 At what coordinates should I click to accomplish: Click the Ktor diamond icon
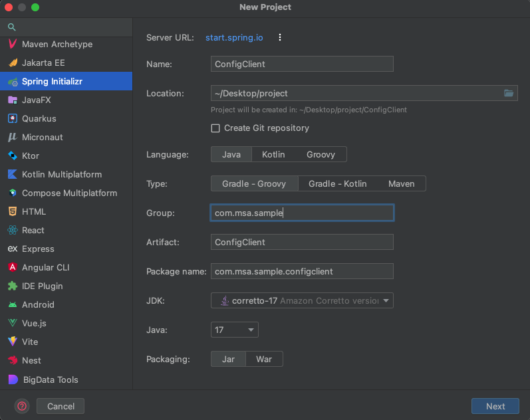click(13, 156)
